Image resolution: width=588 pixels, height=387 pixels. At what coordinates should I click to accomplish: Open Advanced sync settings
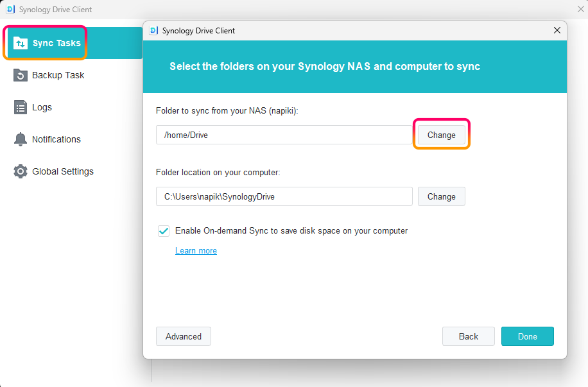pos(184,336)
